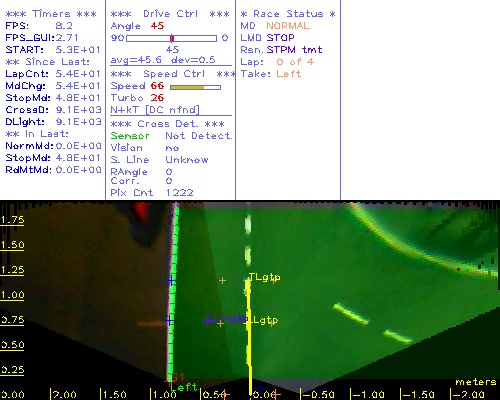Click the FPS_GUI value 2.71
Viewport: 500px width, 400px height.
click(67, 38)
